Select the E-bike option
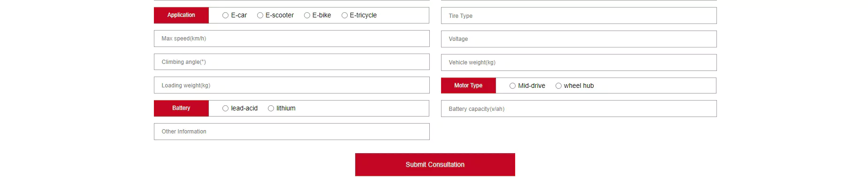Viewport: 868px width, 195px height. point(307,16)
